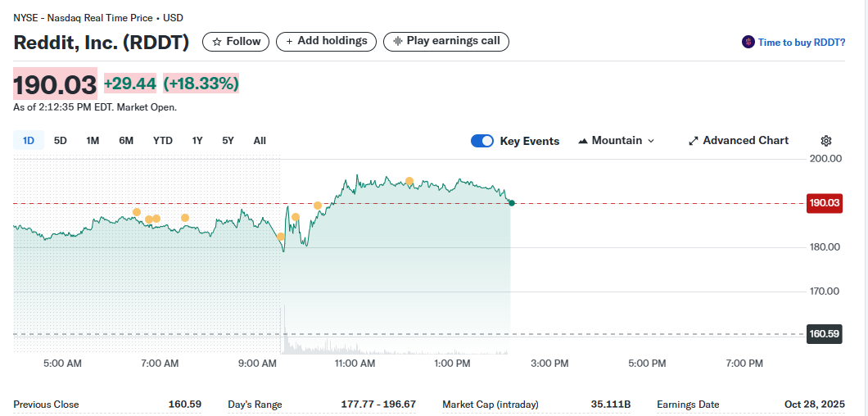Image resolution: width=868 pixels, height=416 pixels.
Task: Click the Time to buy RDDT avatar icon
Action: click(x=748, y=42)
